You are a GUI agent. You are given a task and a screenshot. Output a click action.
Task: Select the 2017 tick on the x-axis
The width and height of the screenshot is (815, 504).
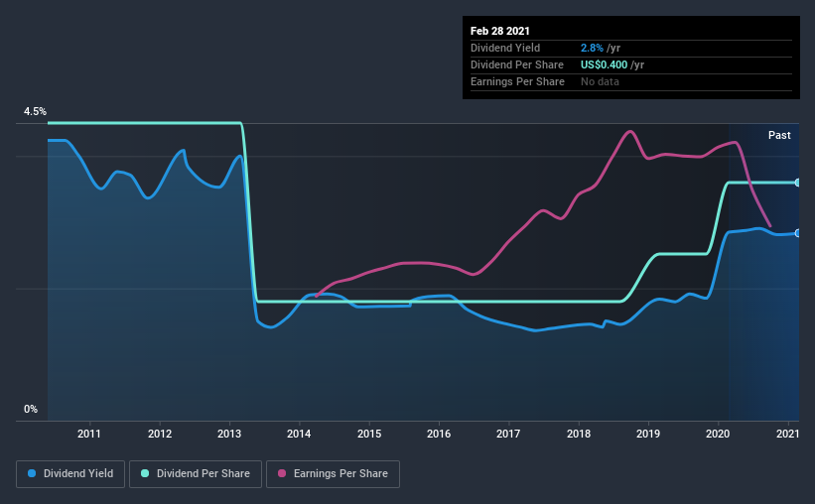pos(508,434)
